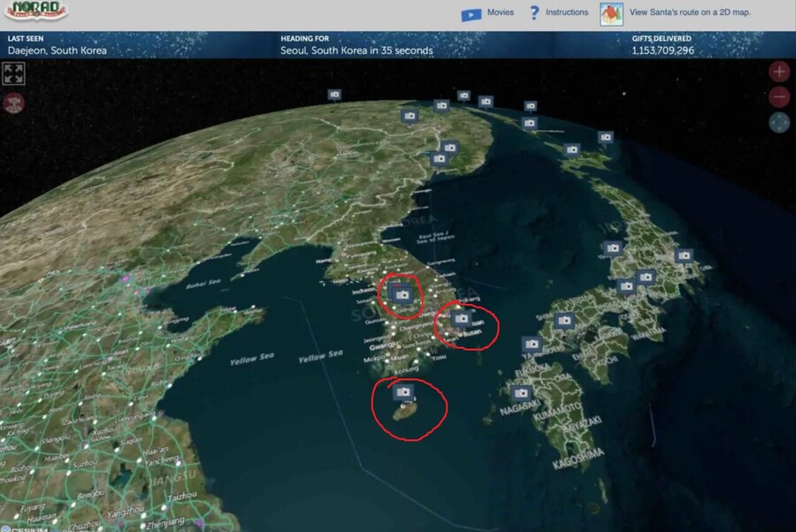Image resolution: width=796 pixels, height=532 pixels.
Task: Open the camera marker above Nagasaki label
Action: pyautogui.click(x=521, y=392)
